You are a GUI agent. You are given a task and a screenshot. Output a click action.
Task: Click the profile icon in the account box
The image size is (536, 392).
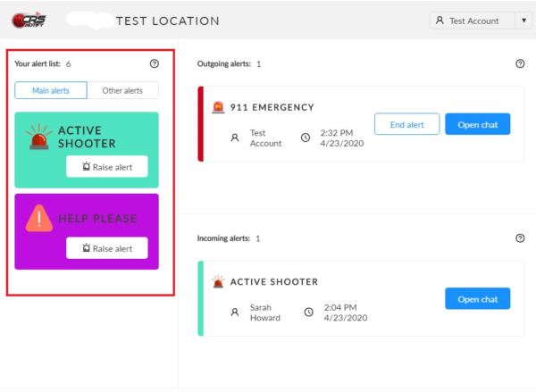(440, 21)
